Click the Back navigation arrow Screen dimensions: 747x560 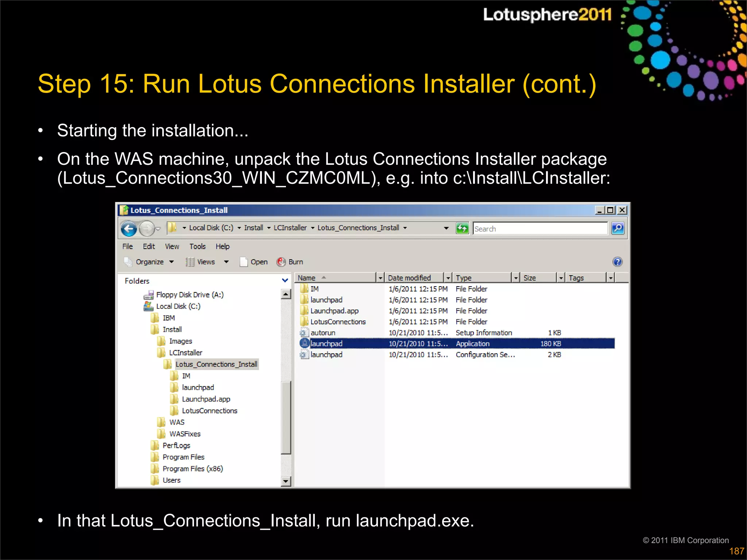(128, 229)
